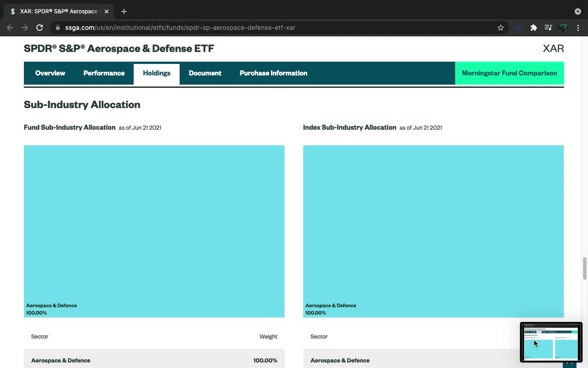
Task: Click the Index table Sector column header
Action: 319,337
